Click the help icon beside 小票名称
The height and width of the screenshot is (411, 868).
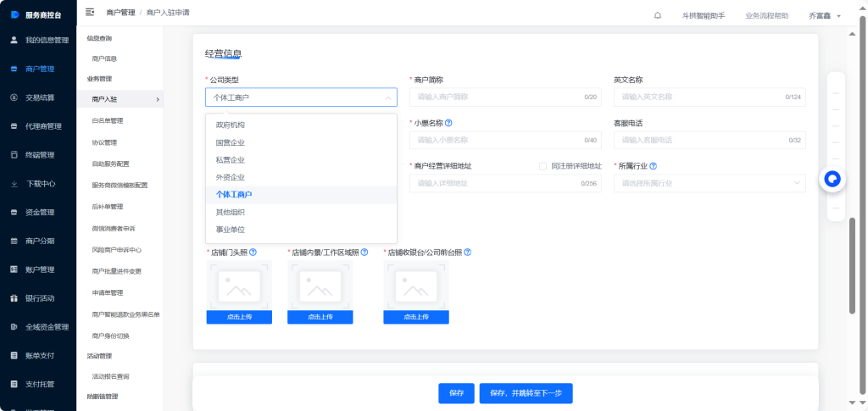(448, 123)
